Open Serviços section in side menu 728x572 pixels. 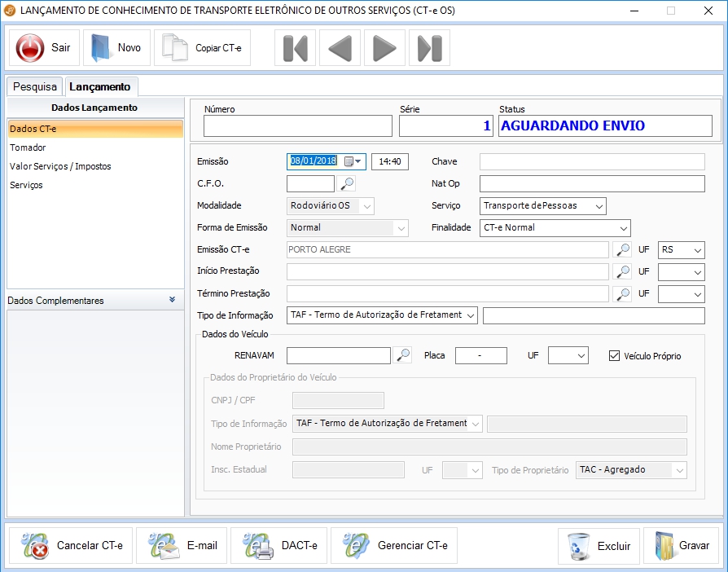click(95, 185)
